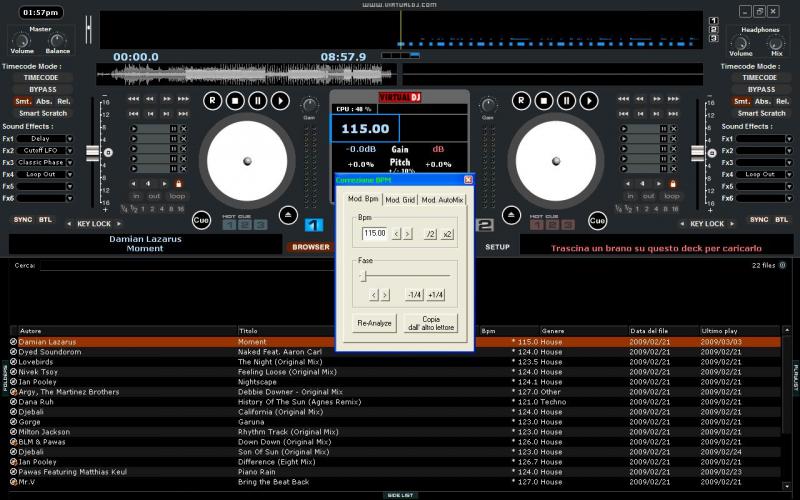Click right deck hot cue 2
This screenshot has height=500, width=800.
pos(553,224)
